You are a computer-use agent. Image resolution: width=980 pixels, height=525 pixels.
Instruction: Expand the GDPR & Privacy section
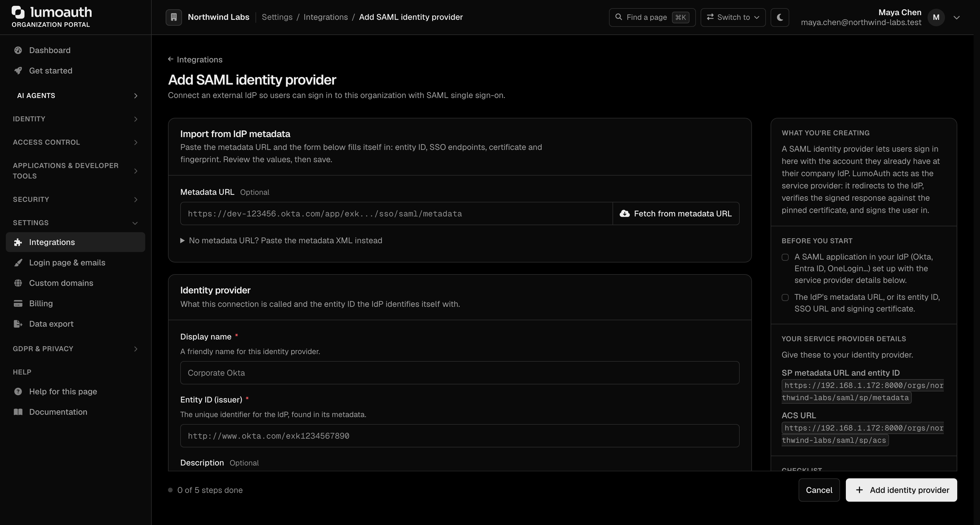[x=75, y=349]
